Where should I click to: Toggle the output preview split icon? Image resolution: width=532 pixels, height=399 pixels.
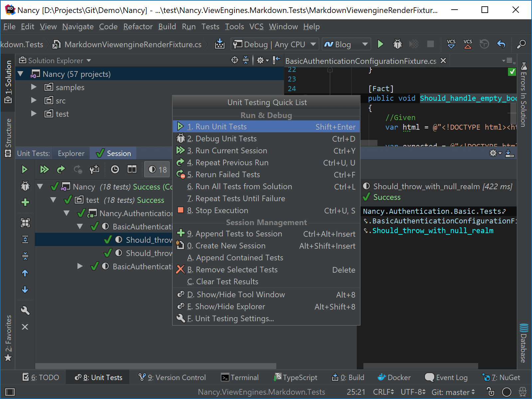pos(132,170)
